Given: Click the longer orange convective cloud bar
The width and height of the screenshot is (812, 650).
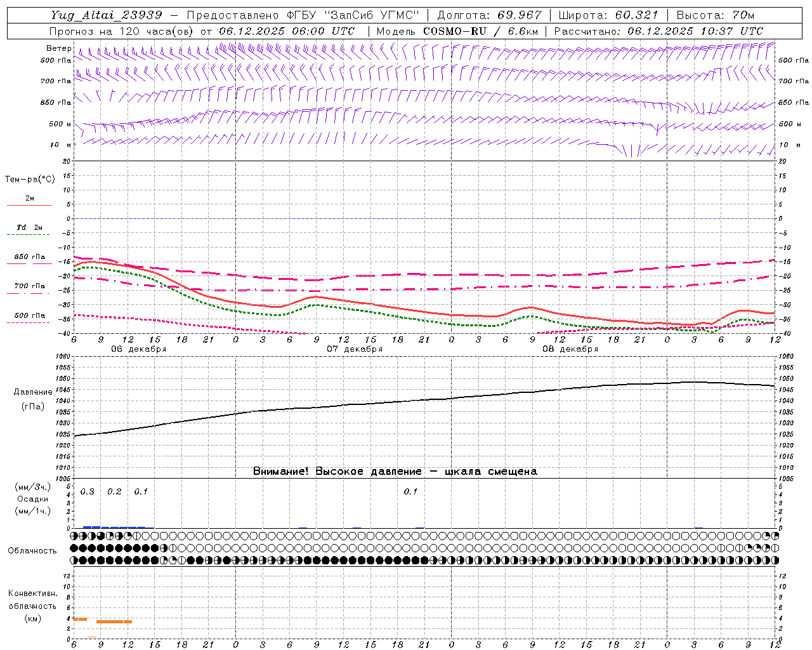Looking at the screenshot, I should tap(114, 621).
